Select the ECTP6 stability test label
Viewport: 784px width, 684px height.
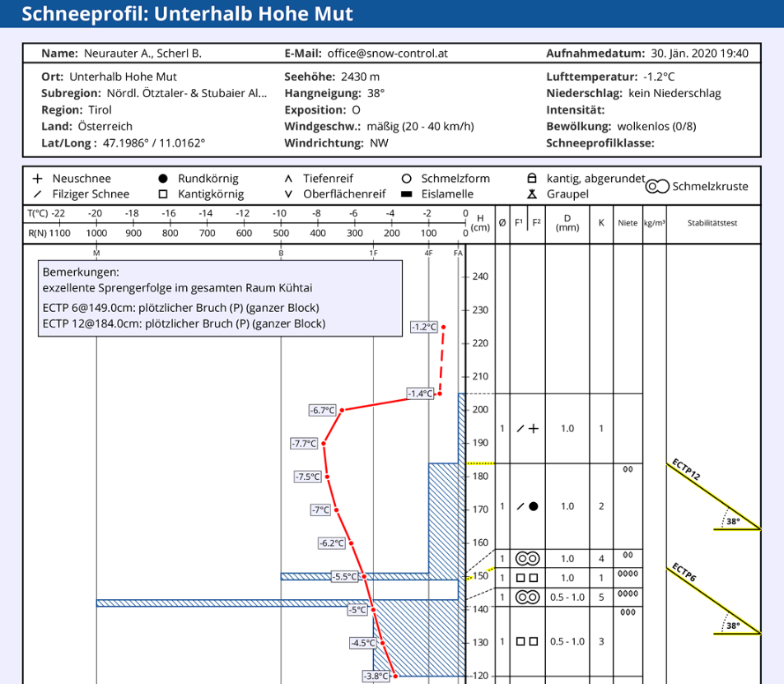pyautogui.click(x=684, y=572)
